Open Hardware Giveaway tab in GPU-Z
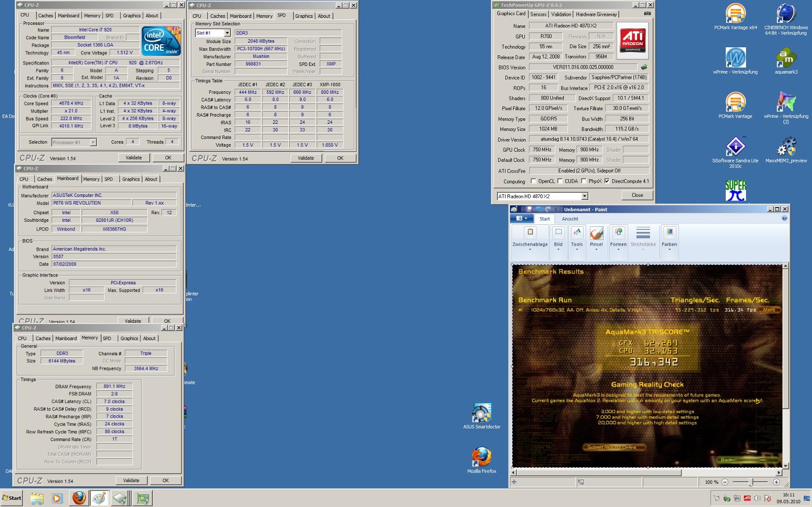Image resolution: width=812 pixels, height=507 pixels. point(596,14)
